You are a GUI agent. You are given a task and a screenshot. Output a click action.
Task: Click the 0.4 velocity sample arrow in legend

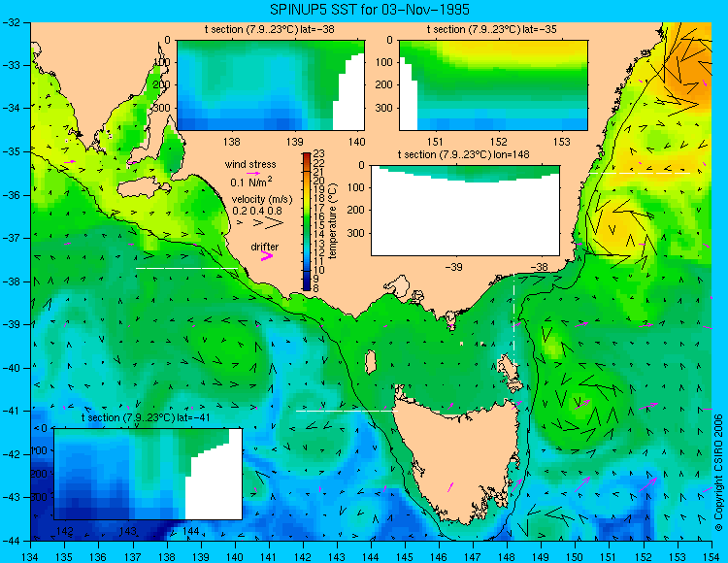(257, 223)
